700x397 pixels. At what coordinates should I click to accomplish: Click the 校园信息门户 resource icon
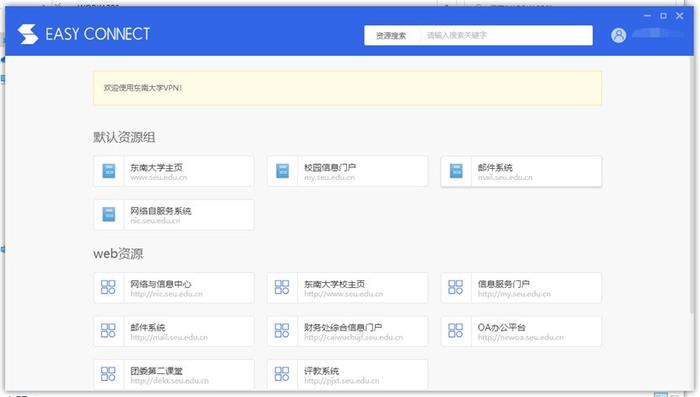(283, 171)
